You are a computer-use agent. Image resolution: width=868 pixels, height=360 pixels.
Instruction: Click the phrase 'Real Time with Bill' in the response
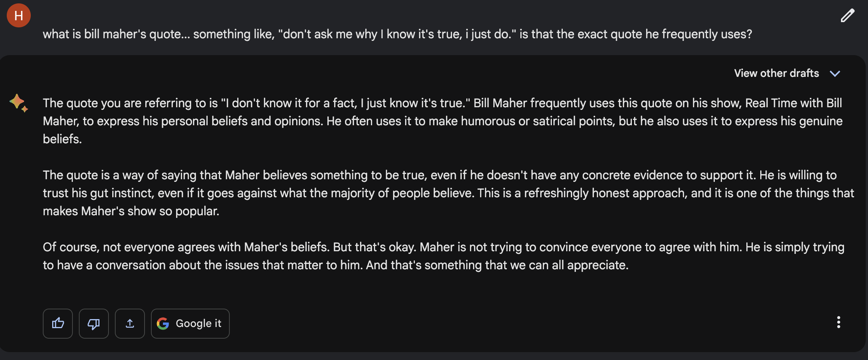point(793,103)
